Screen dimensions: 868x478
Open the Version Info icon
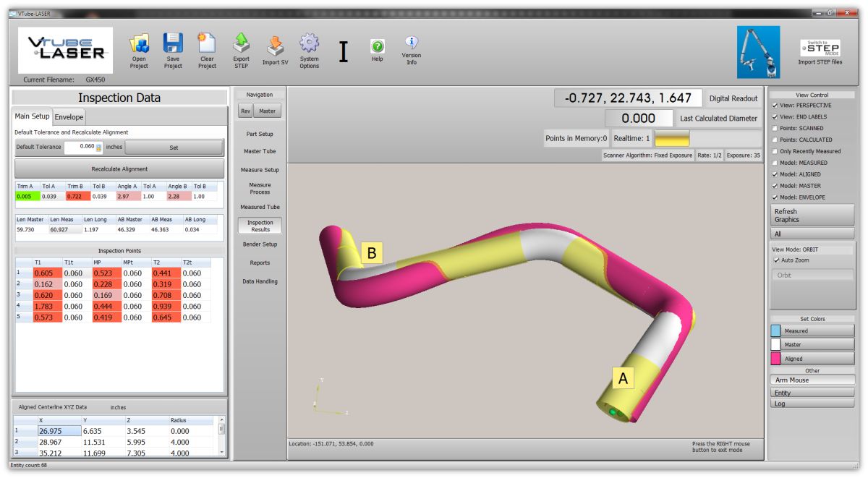pos(411,43)
